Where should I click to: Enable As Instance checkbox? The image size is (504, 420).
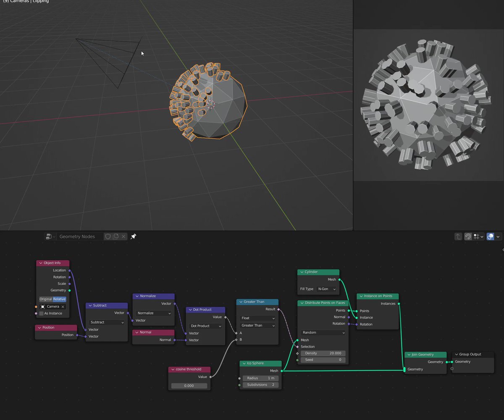point(41,313)
